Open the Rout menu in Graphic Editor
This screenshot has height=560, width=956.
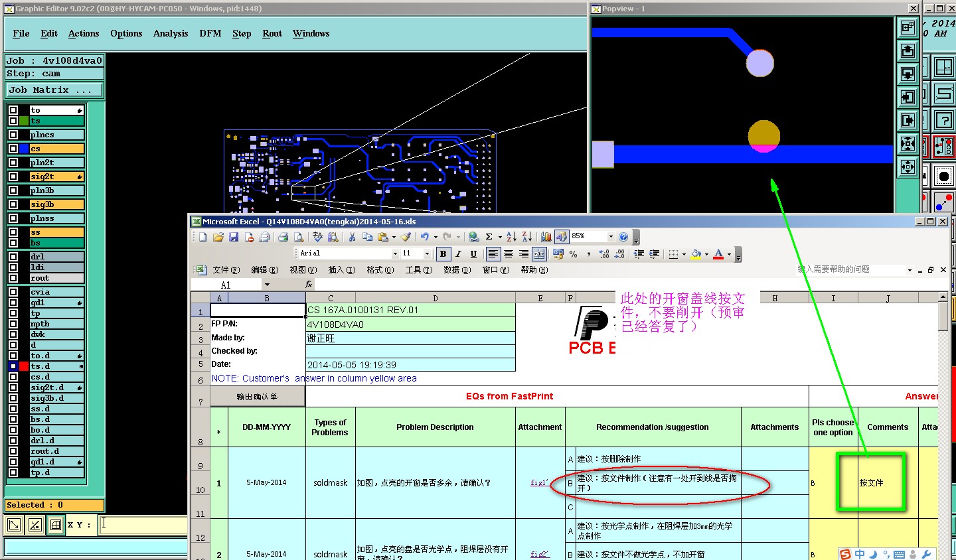pyautogui.click(x=272, y=33)
